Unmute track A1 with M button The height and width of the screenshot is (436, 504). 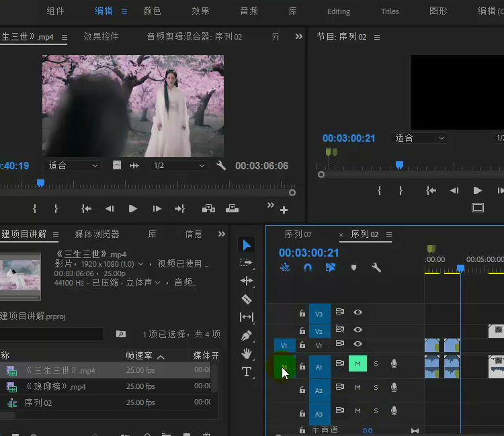(x=358, y=363)
